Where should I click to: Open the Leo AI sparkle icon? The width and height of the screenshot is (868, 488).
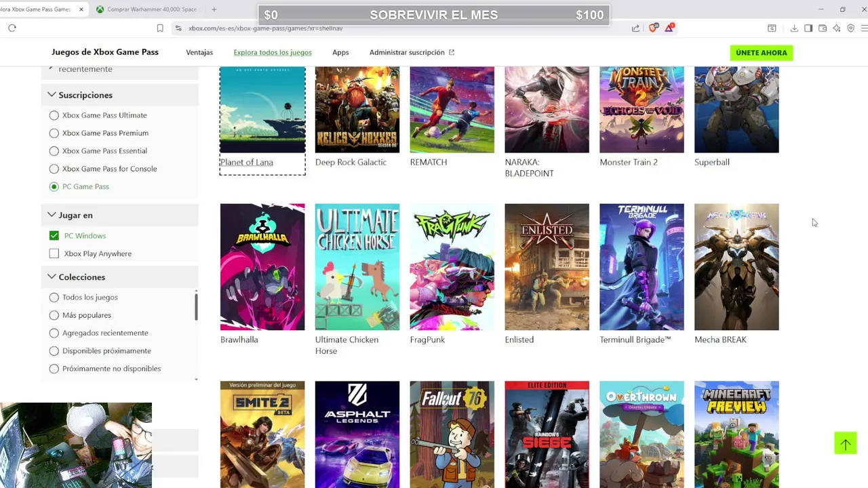pos(837,28)
